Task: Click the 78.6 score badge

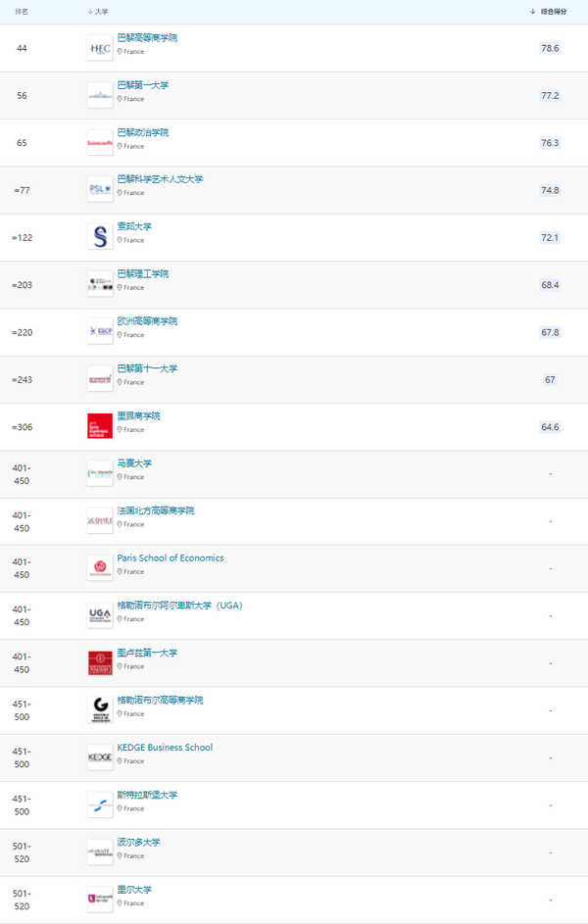Action: click(x=550, y=48)
